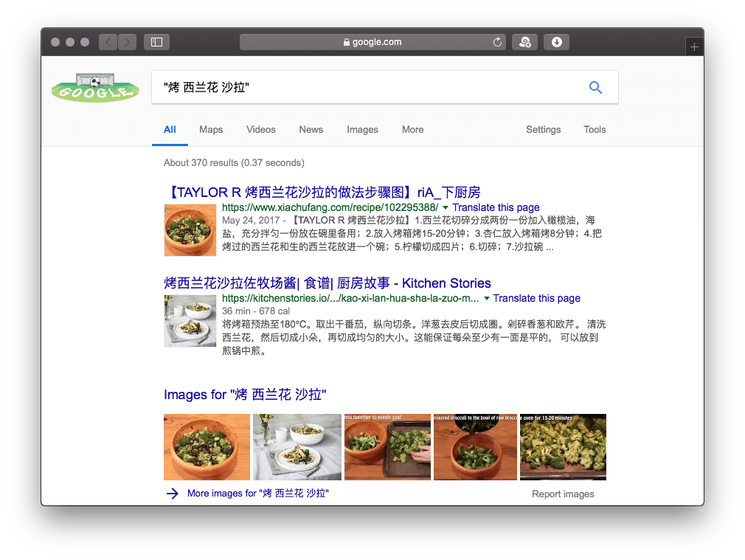This screenshot has height=560, width=745.
Task: Open the Kitchen Stories recipe result title
Action: coord(327,283)
